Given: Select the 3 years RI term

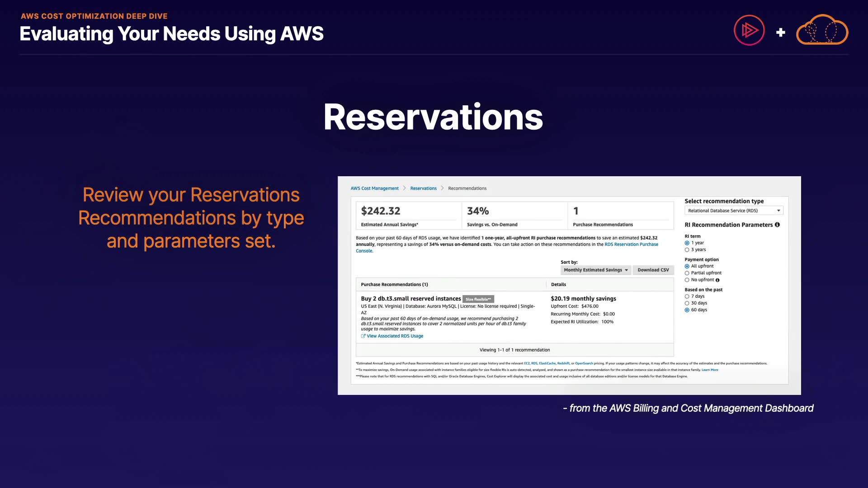Looking at the screenshot, I should (x=687, y=250).
